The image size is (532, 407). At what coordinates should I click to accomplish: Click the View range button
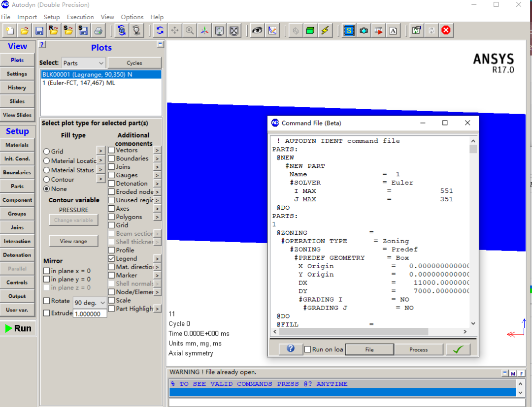pos(73,241)
